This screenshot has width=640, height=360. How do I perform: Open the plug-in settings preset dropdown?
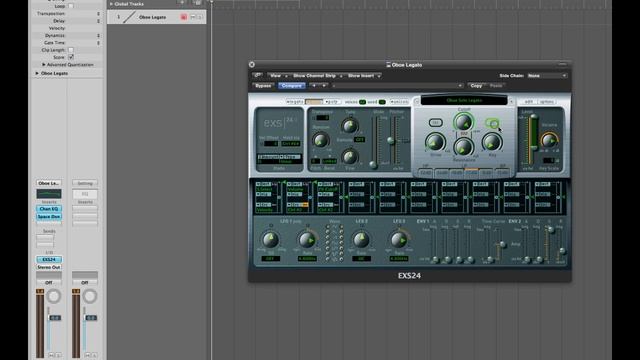pos(397,86)
